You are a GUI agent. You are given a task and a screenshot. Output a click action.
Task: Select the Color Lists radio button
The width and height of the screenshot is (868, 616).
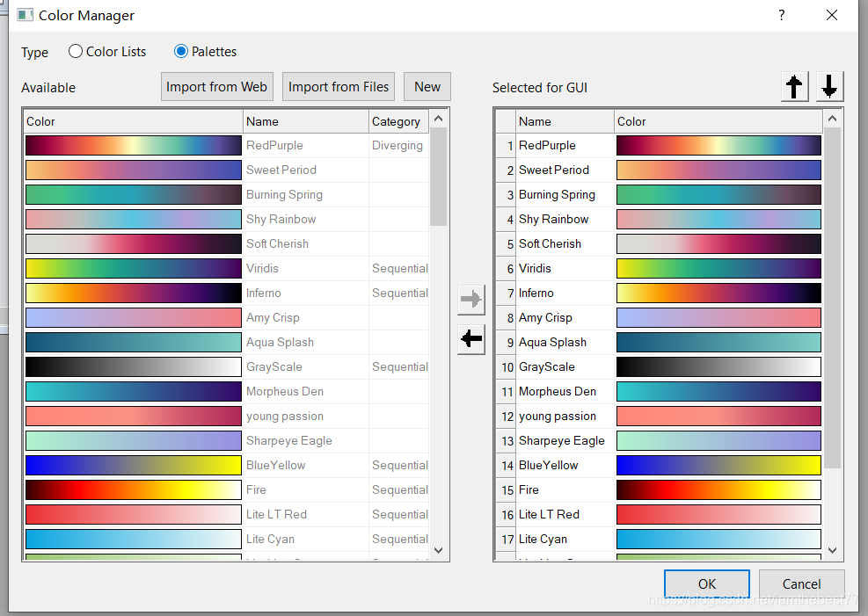pyautogui.click(x=76, y=52)
